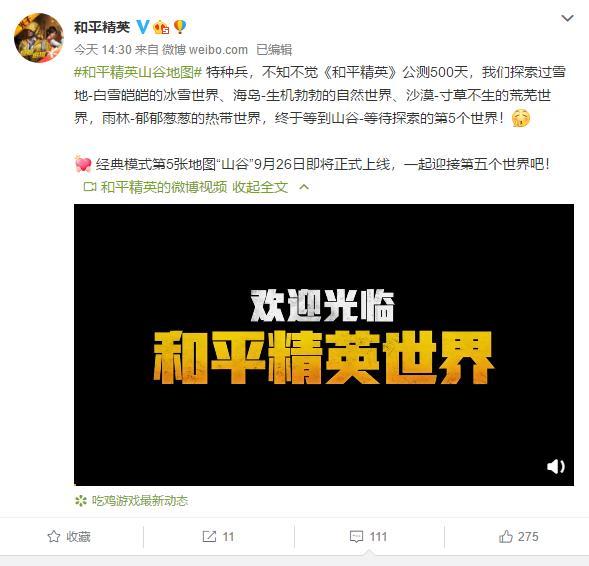Image resolution: width=589 pixels, height=566 pixels.
Task: Click the 今天 14:30 timestamp
Action: (103, 50)
